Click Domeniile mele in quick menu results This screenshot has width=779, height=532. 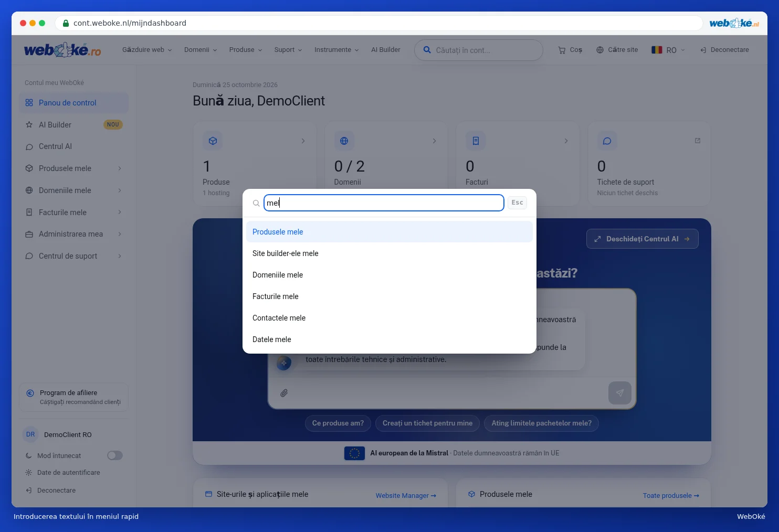pyautogui.click(x=389, y=275)
